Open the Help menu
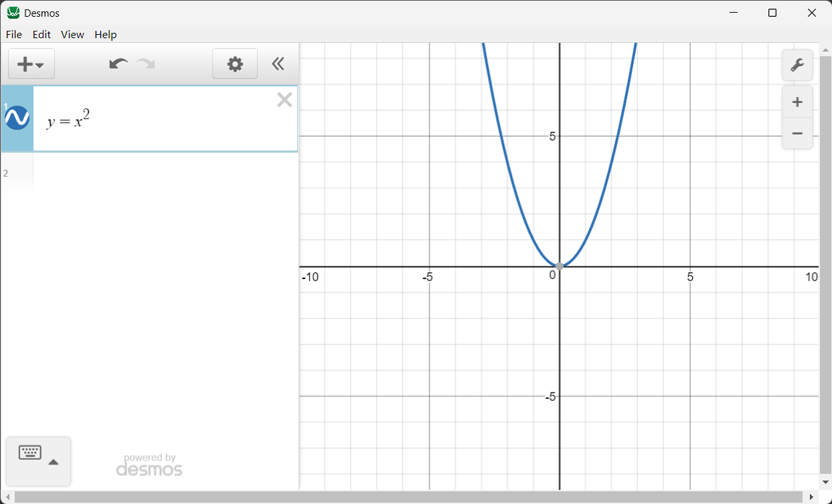 [x=106, y=35]
